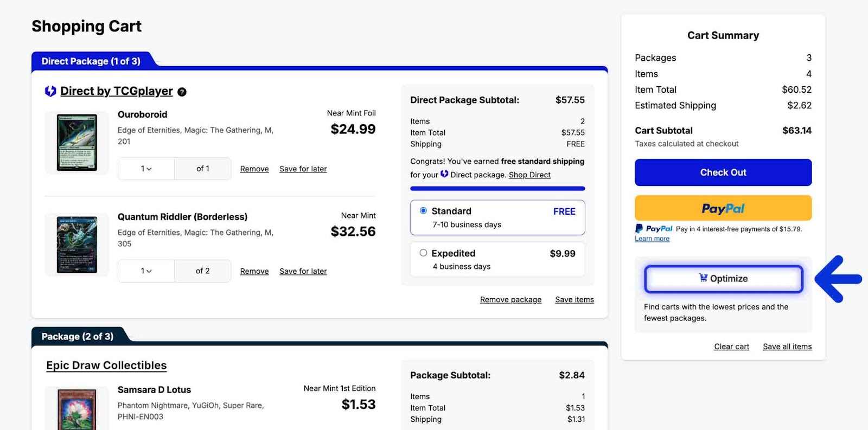868x430 pixels.
Task: Save Quantum Riddler for later
Action: [303, 272]
